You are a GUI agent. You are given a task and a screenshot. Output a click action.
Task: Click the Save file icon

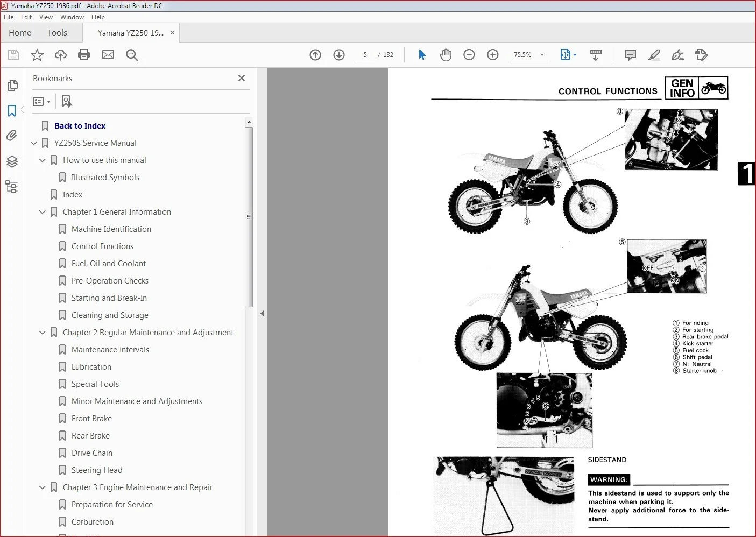coord(13,55)
